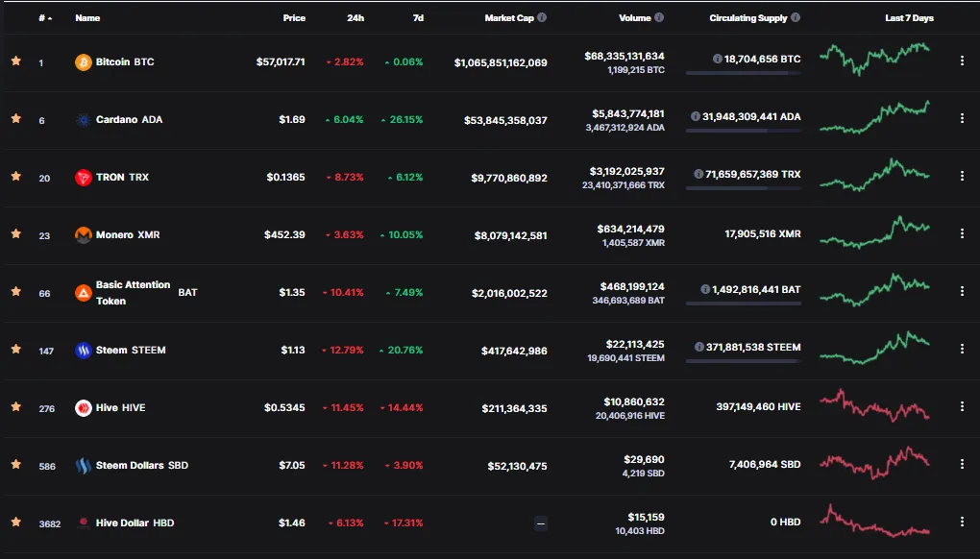Viewport: 980px width, 559px height.
Task: Click the Bitcoin circulating supply progress bar
Action: coord(743,73)
